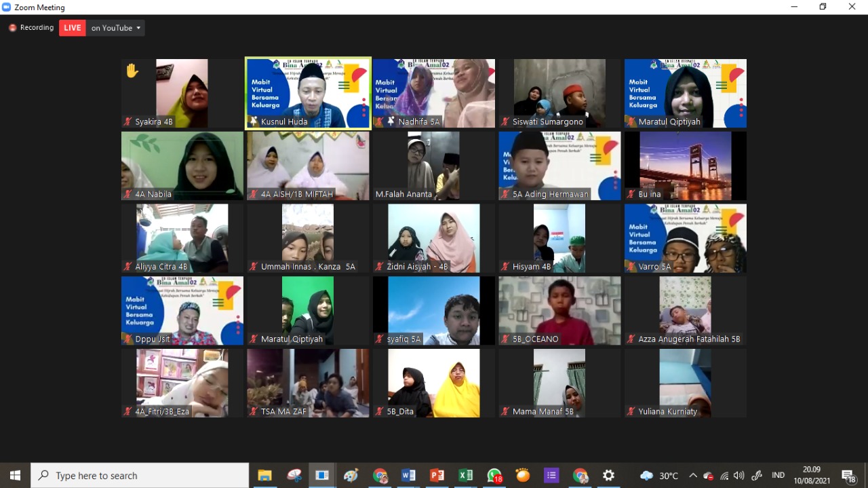Show hidden system tray icons chevron
The image size is (868, 488).
pos(693,476)
